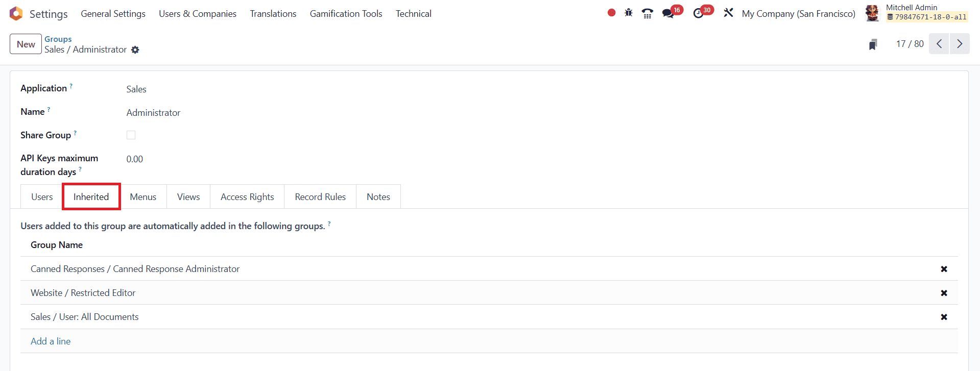This screenshot has width=980, height=371.
Task: Click the Application help question mark
Action: pos(71,86)
